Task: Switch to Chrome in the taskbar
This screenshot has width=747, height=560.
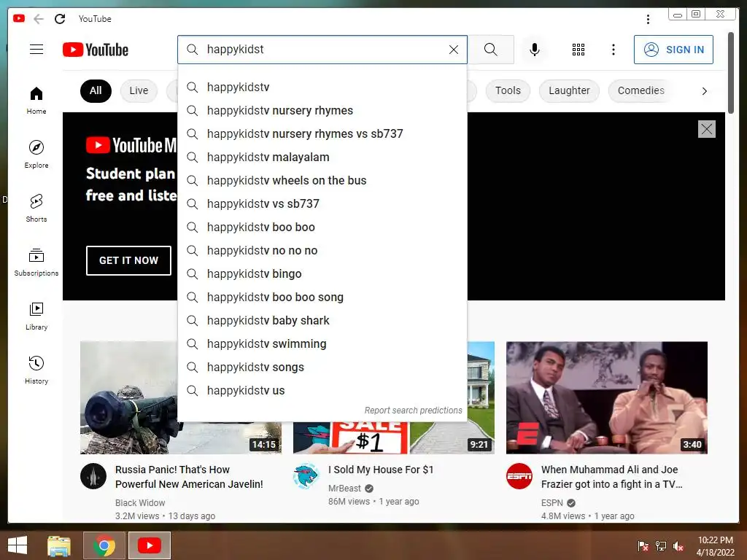Action: pos(104,545)
